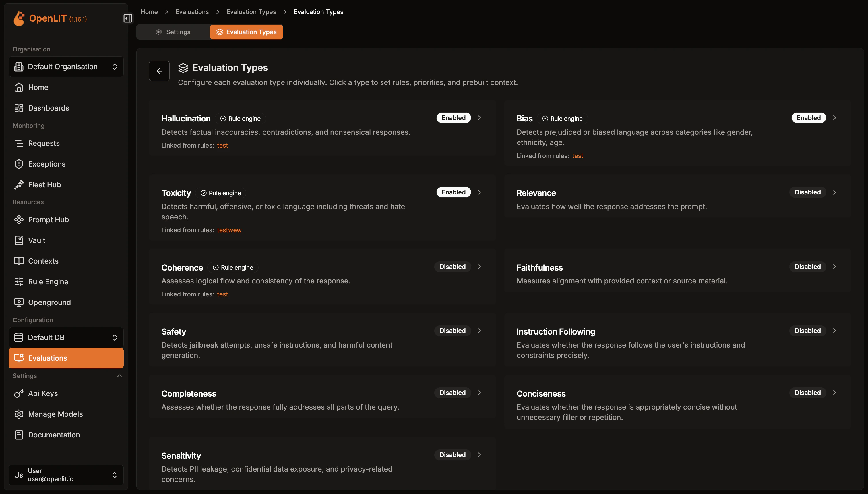Collapse the Settings sidebar section
The width and height of the screenshot is (868, 494).
point(119,376)
